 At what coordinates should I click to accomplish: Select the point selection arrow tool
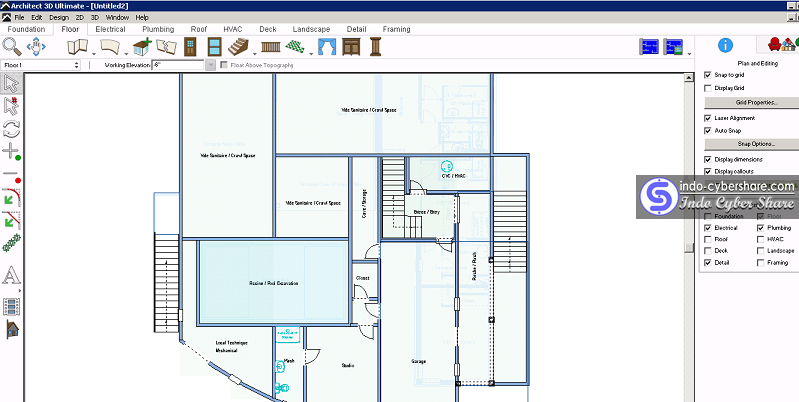point(11,106)
